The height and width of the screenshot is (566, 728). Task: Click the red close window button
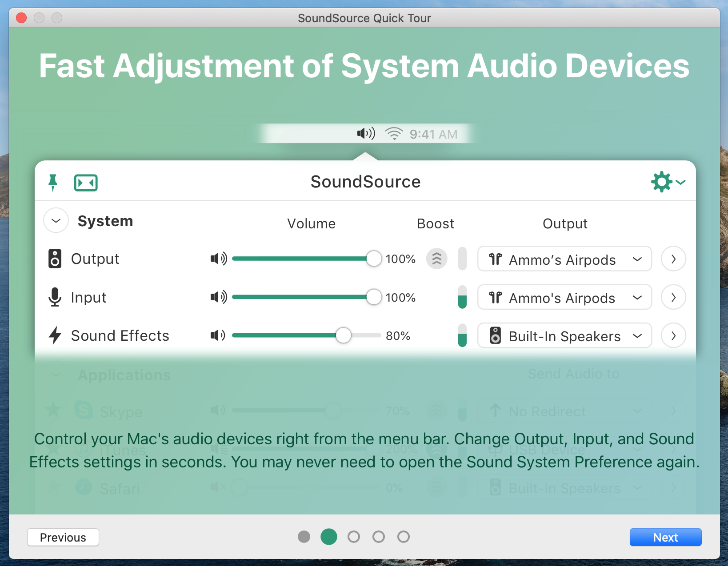[21, 18]
